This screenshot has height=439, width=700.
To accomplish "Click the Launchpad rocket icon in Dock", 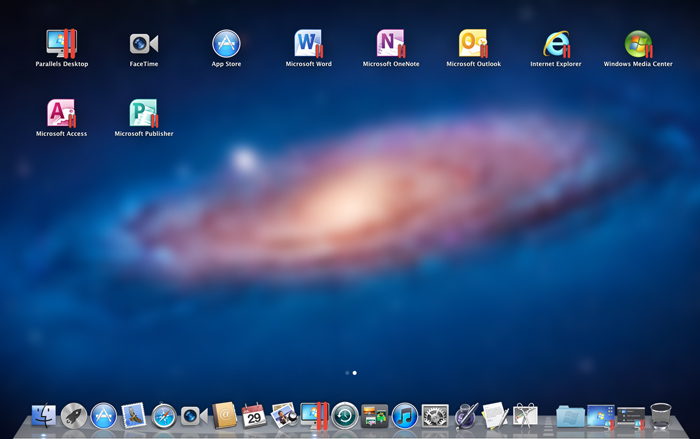I will 74,416.
